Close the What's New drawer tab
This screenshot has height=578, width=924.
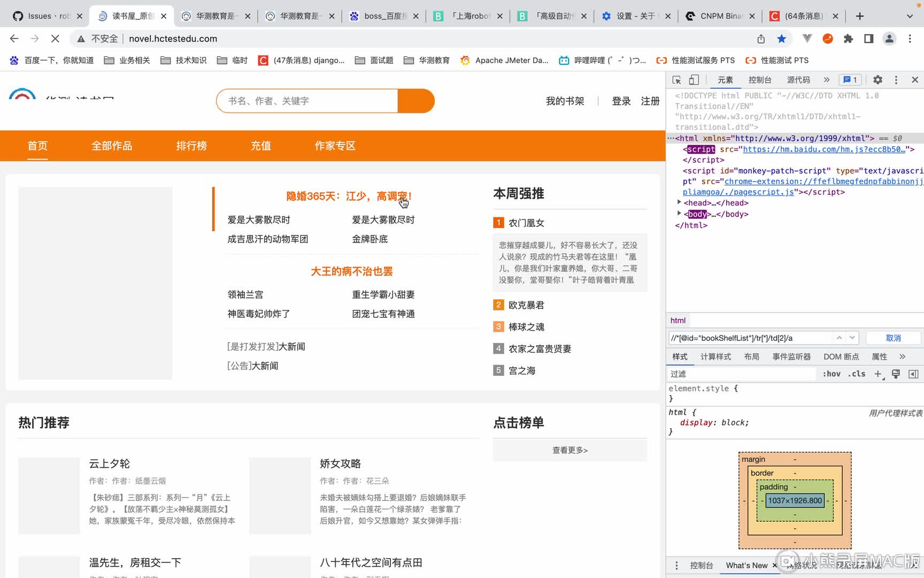pyautogui.click(x=774, y=565)
